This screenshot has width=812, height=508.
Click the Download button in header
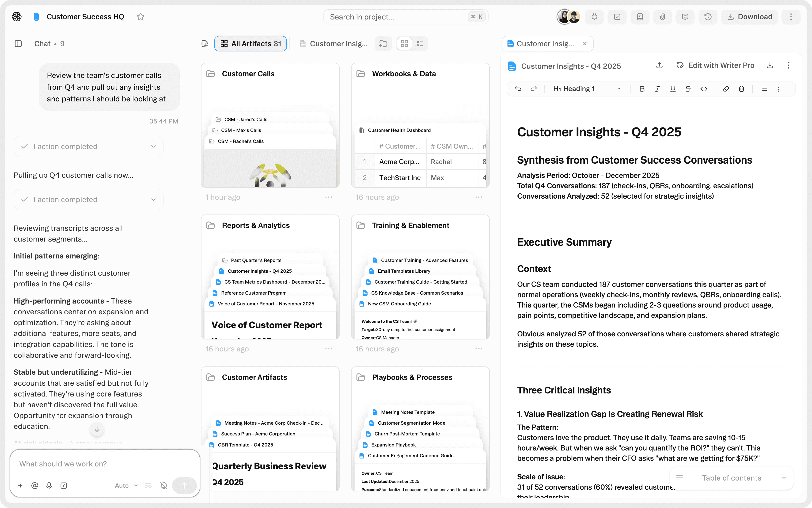(x=750, y=17)
